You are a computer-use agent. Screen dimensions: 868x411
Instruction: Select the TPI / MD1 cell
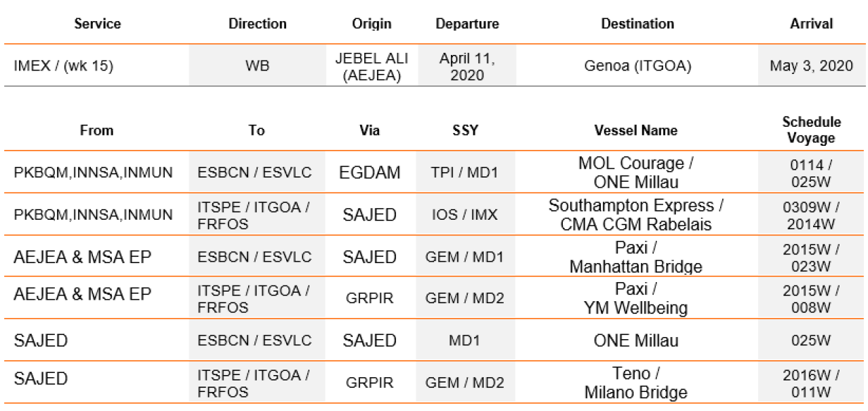pyautogui.click(x=465, y=173)
